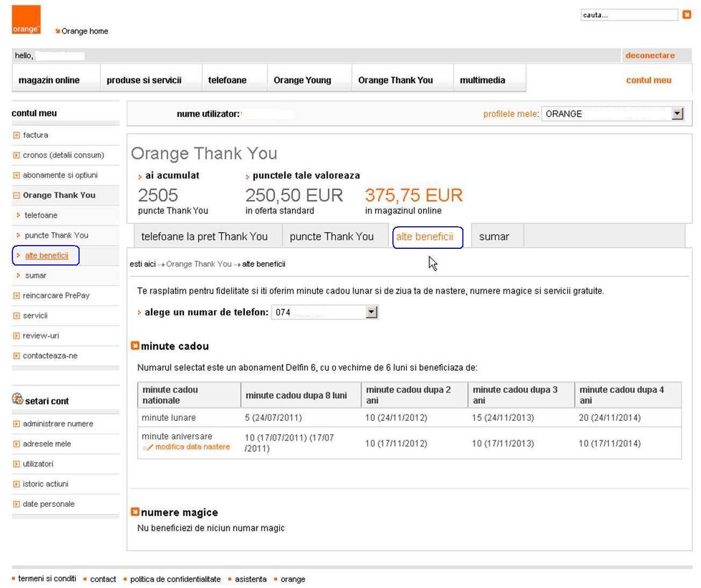
Task: Open review-uri sidebar link
Action: pyautogui.click(x=41, y=335)
